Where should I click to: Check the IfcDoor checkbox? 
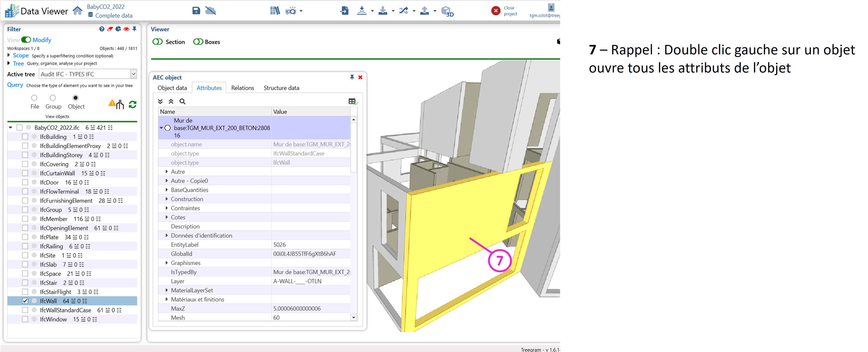25,182
